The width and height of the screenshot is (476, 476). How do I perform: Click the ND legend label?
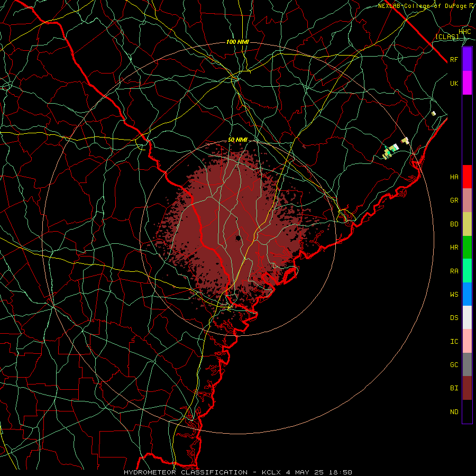coord(454,412)
